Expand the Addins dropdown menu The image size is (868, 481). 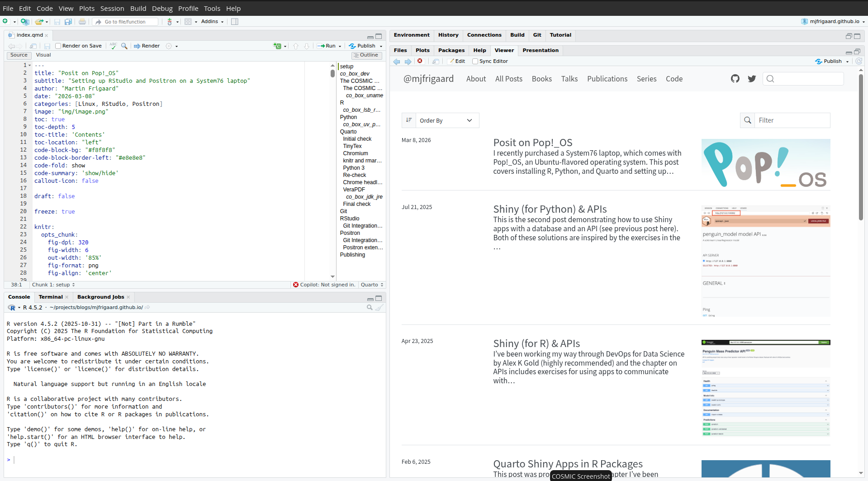tap(212, 21)
